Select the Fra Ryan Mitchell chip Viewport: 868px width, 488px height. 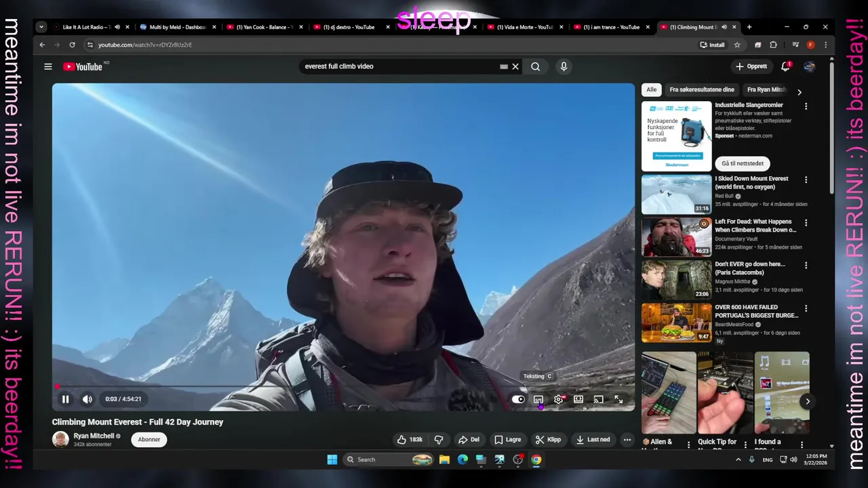click(766, 89)
